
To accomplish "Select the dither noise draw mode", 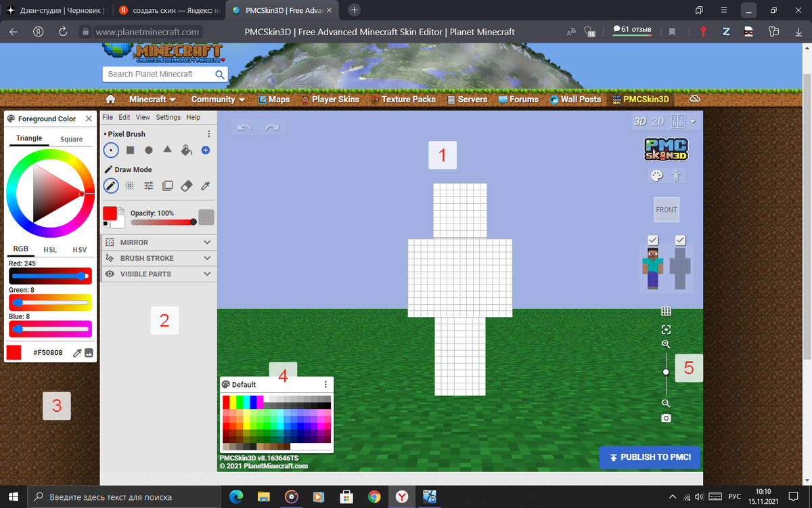I will [130, 186].
